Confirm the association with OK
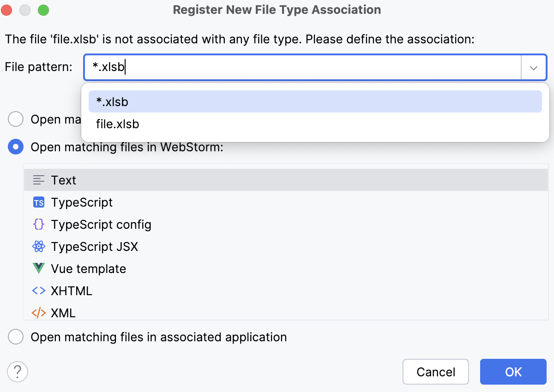This screenshot has height=392, width=554. pos(513,372)
